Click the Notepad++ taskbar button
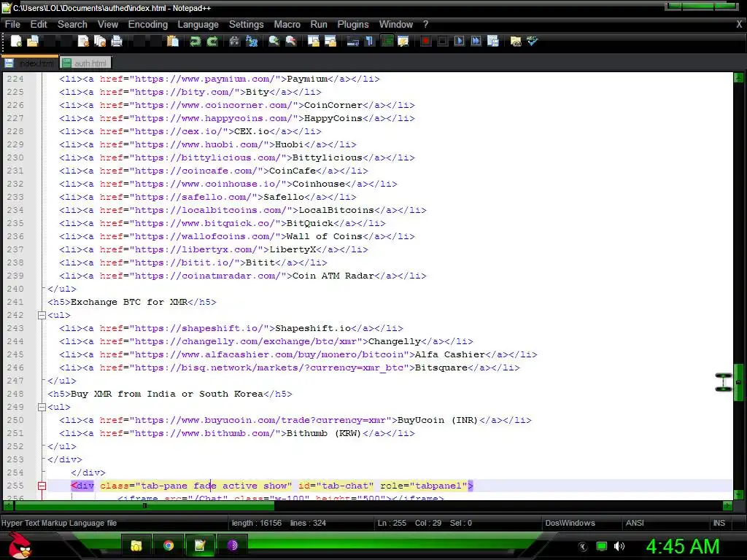 tap(200, 545)
